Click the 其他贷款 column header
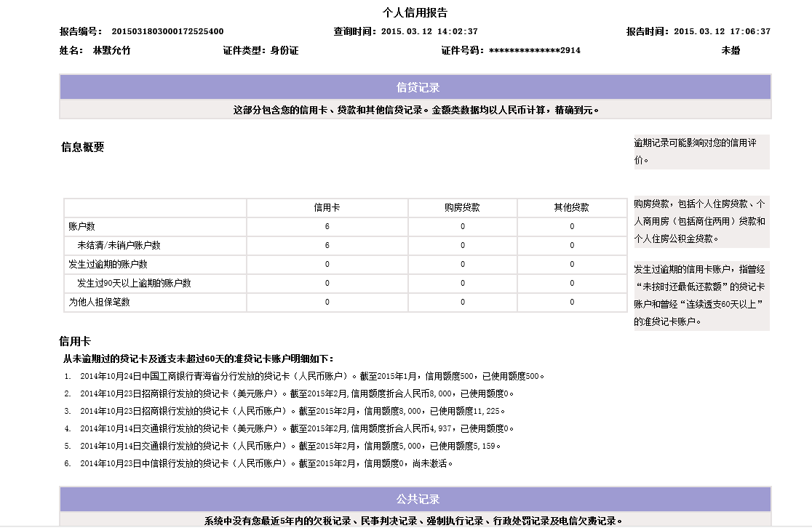The width and height of the screenshot is (812, 528). tap(571, 207)
